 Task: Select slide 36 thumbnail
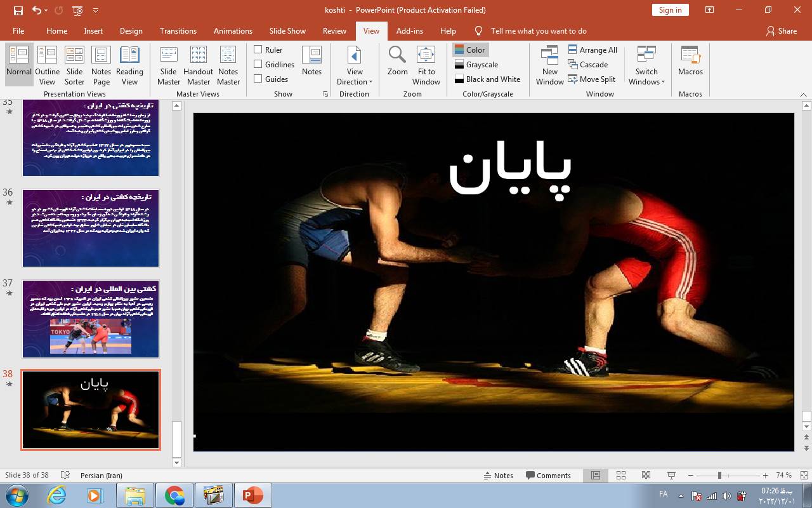coord(91,228)
